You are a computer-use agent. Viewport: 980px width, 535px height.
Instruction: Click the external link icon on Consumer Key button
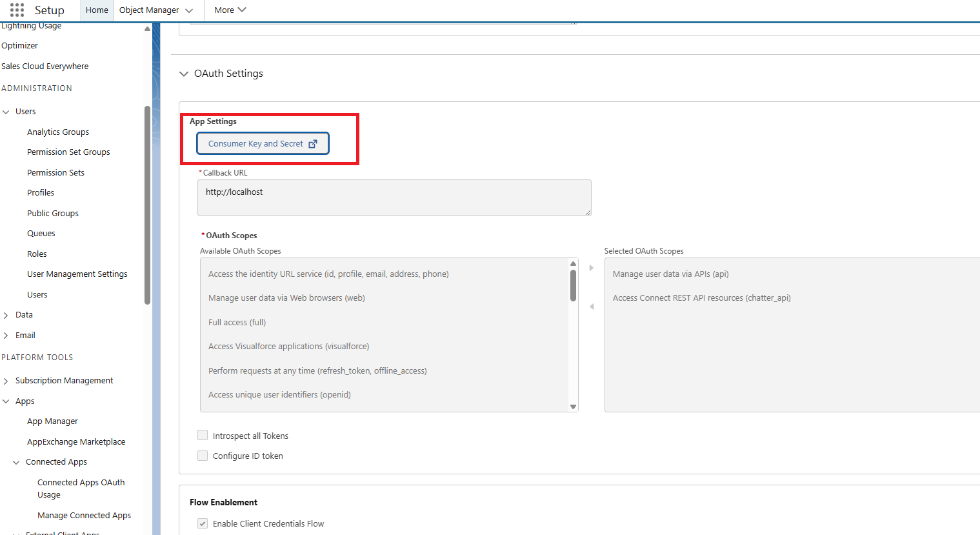313,144
